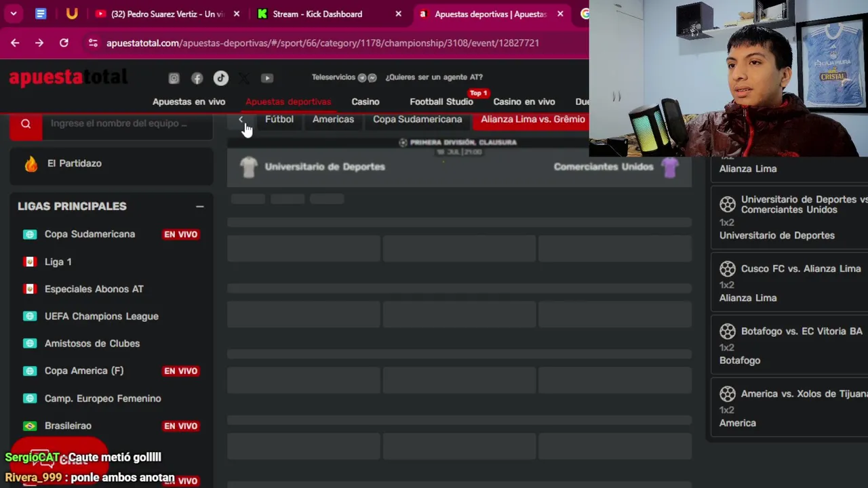
Task: Click soccer ball icon beside America vs. Xolos
Action: [728, 394]
